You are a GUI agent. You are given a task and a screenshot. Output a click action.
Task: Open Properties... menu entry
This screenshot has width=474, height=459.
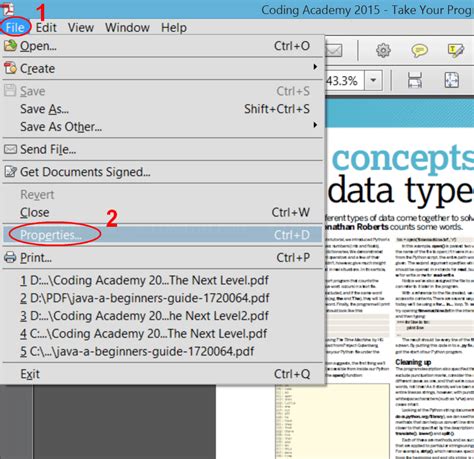click(x=163, y=235)
